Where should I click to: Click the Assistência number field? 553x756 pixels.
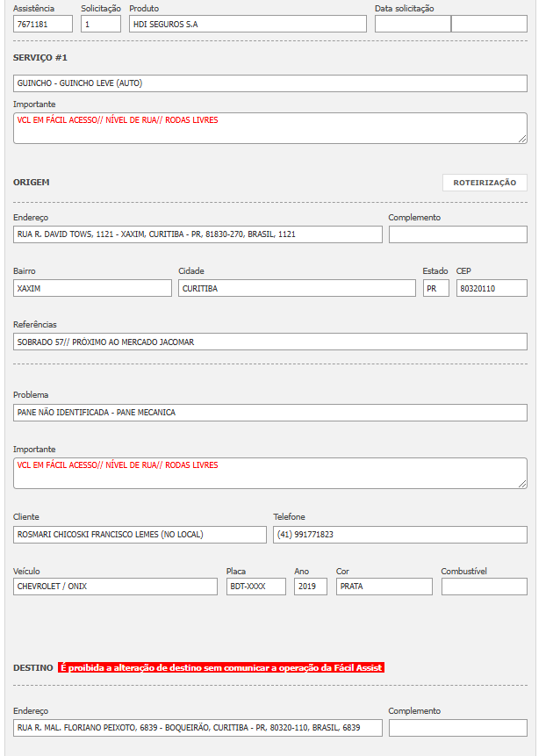(x=43, y=25)
